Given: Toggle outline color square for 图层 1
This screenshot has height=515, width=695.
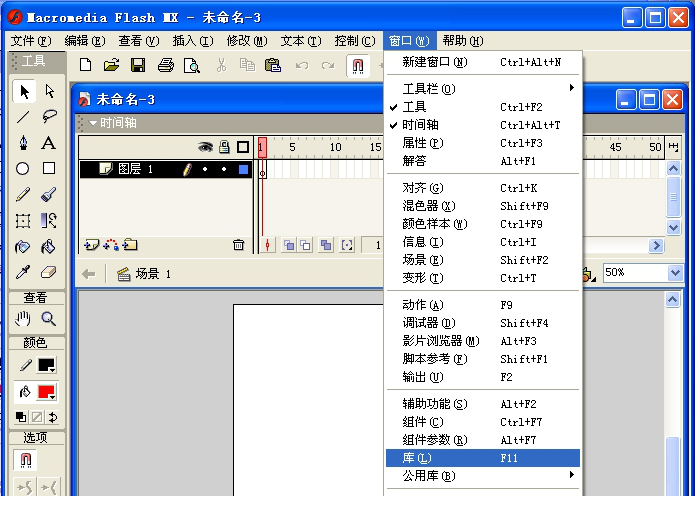Looking at the screenshot, I should (243, 169).
